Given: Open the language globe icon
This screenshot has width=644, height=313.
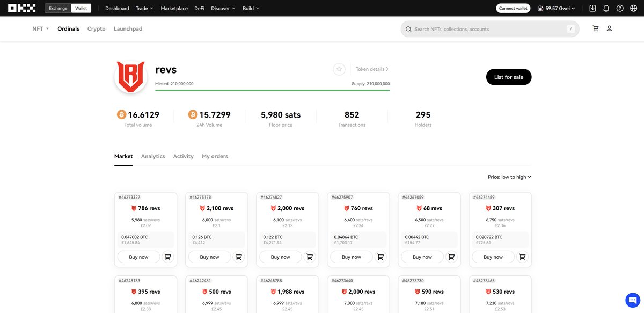Looking at the screenshot, I should pos(633,8).
